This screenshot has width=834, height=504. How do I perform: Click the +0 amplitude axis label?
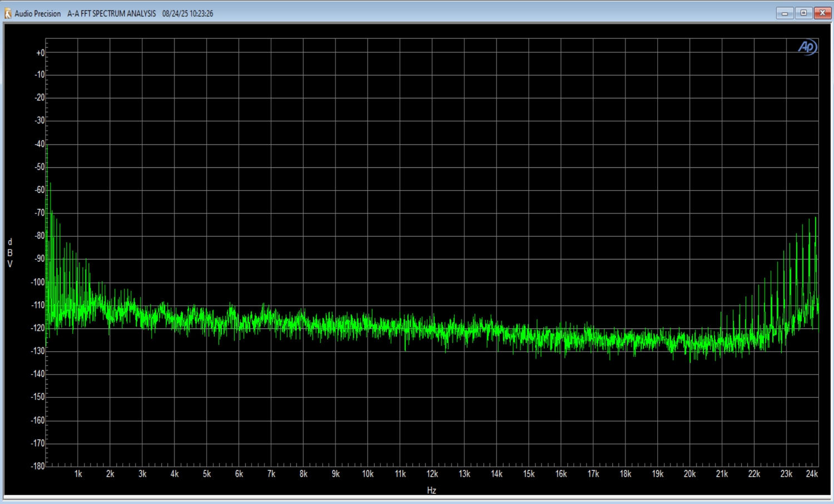40,53
